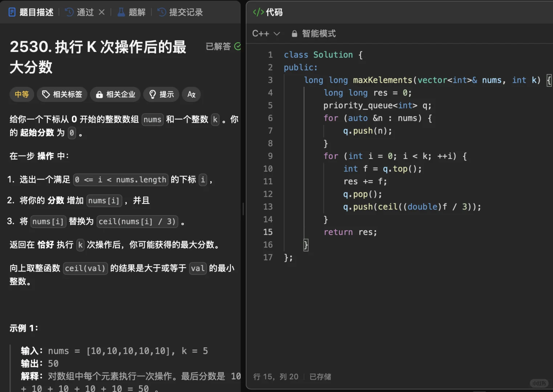This screenshot has width=553, height=392.
Task: Click the 'nums.length' inline code
Action: [x=121, y=180]
